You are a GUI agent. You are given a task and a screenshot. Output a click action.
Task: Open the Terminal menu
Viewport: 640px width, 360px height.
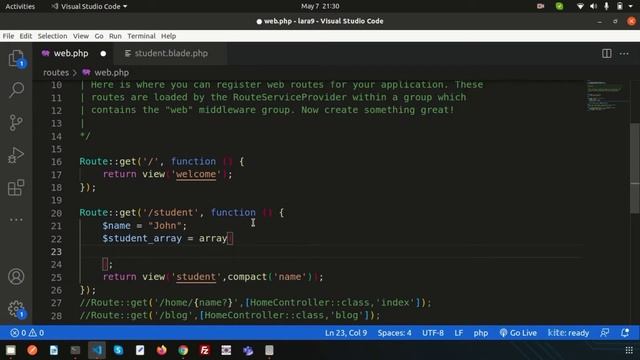141,36
